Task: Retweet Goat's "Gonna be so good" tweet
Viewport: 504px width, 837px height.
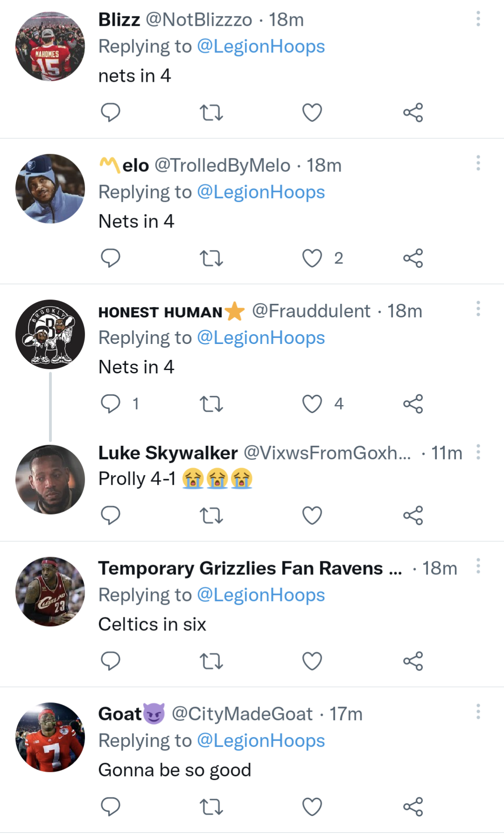Action: (211, 806)
